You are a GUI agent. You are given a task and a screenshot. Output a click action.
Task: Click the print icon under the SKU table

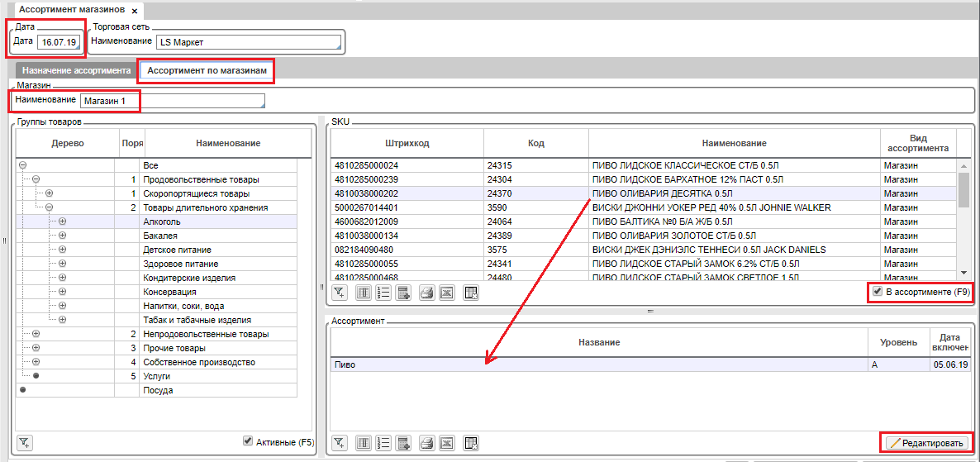[426, 292]
